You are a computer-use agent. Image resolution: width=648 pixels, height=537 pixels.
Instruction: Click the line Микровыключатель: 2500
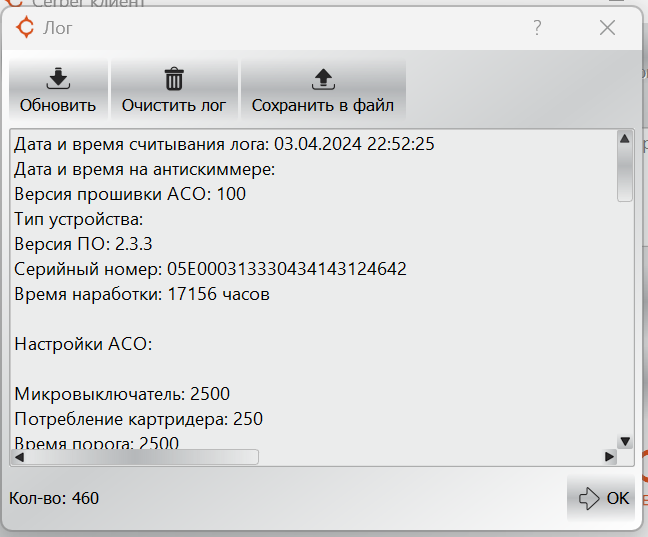tap(122, 394)
